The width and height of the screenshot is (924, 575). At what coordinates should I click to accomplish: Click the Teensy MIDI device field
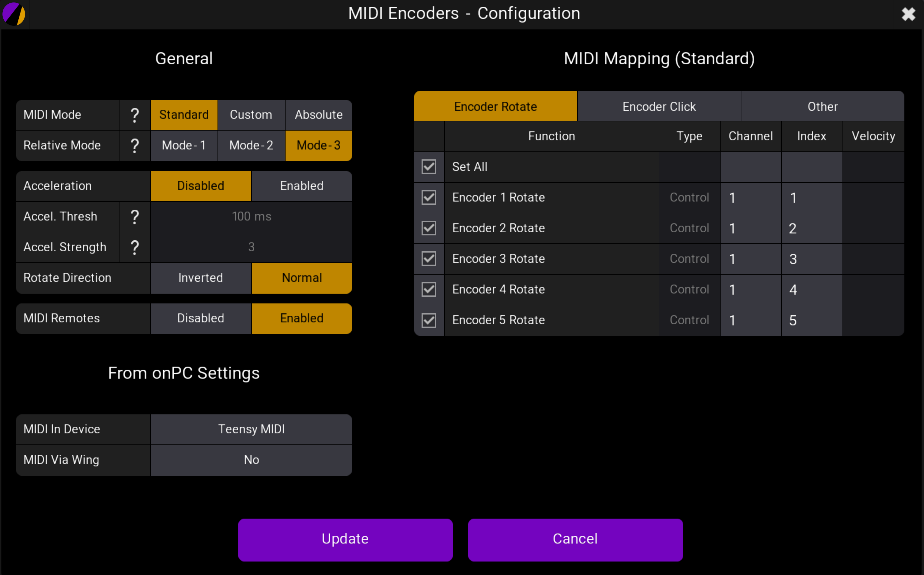[x=251, y=429]
